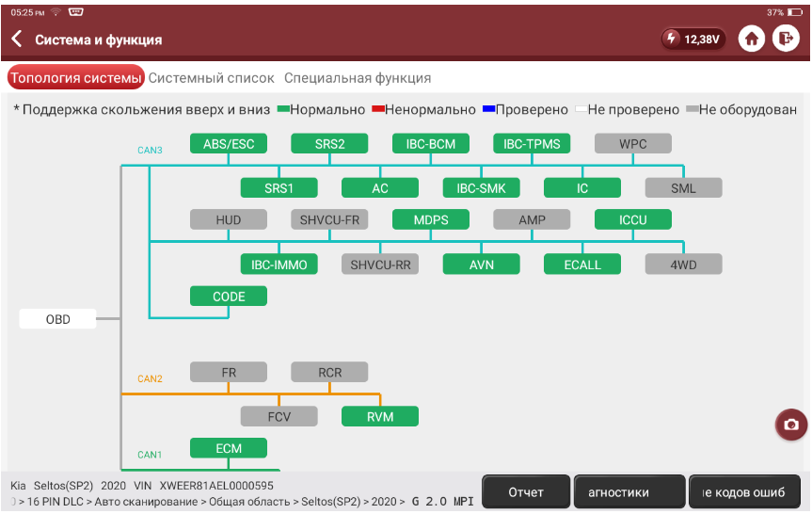The image size is (812, 514).
Task: Open the диагностики button
Action: (x=629, y=491)
